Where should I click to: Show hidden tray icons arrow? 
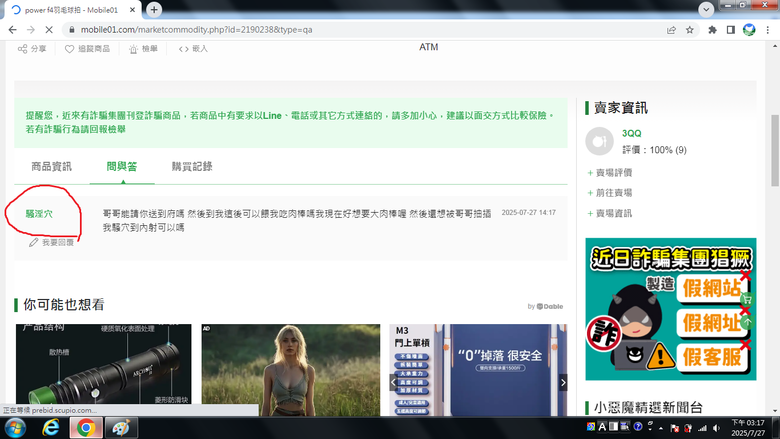[661, 428]
